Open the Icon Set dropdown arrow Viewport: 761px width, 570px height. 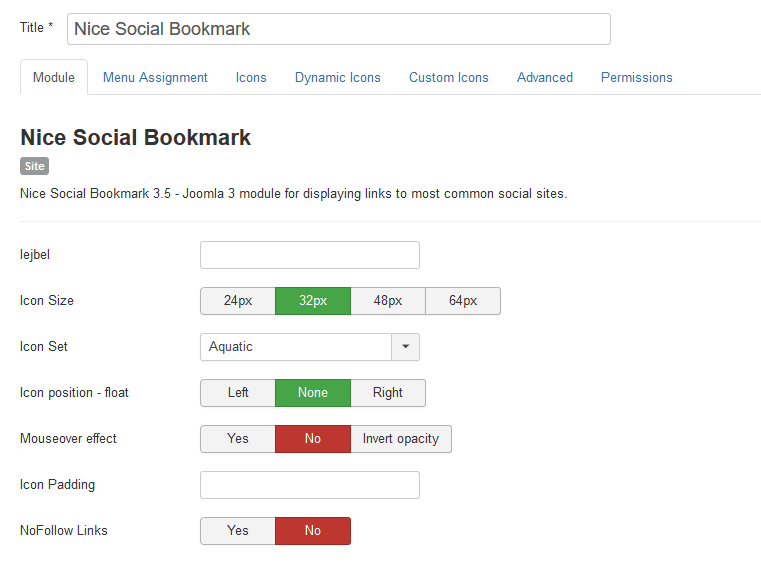click(405, 347)
